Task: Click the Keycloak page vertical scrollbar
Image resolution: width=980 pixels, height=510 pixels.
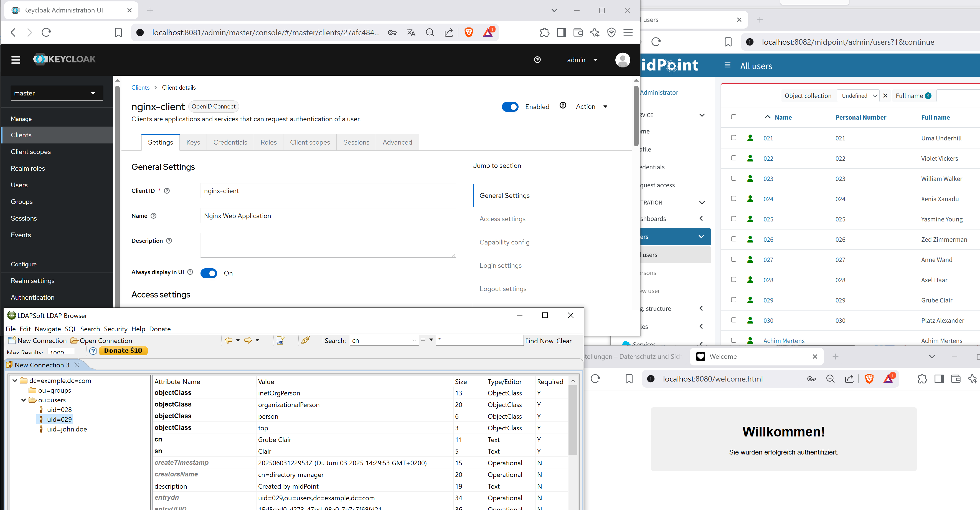Action: pyautogui.click(x=636, y=116)
